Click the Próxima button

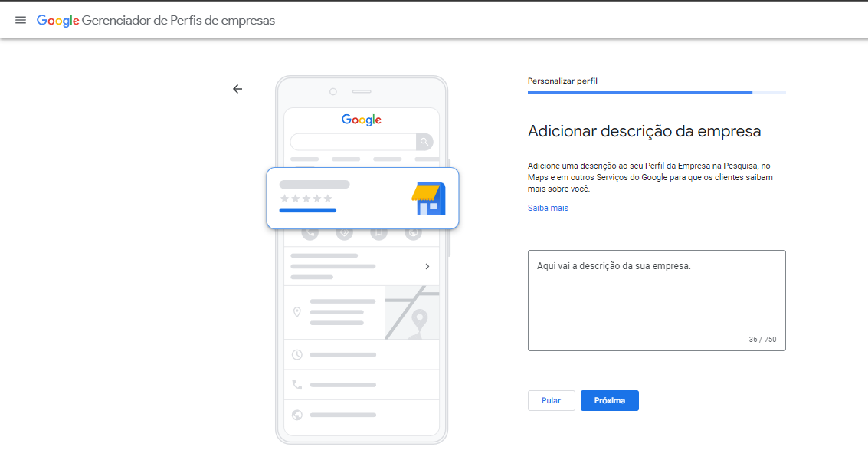(610, 400)
